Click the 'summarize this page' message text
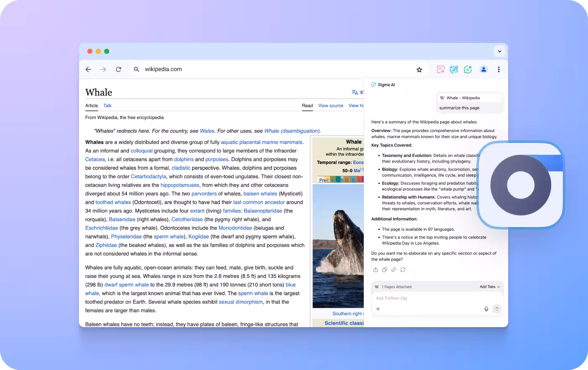 click(459, 108)
